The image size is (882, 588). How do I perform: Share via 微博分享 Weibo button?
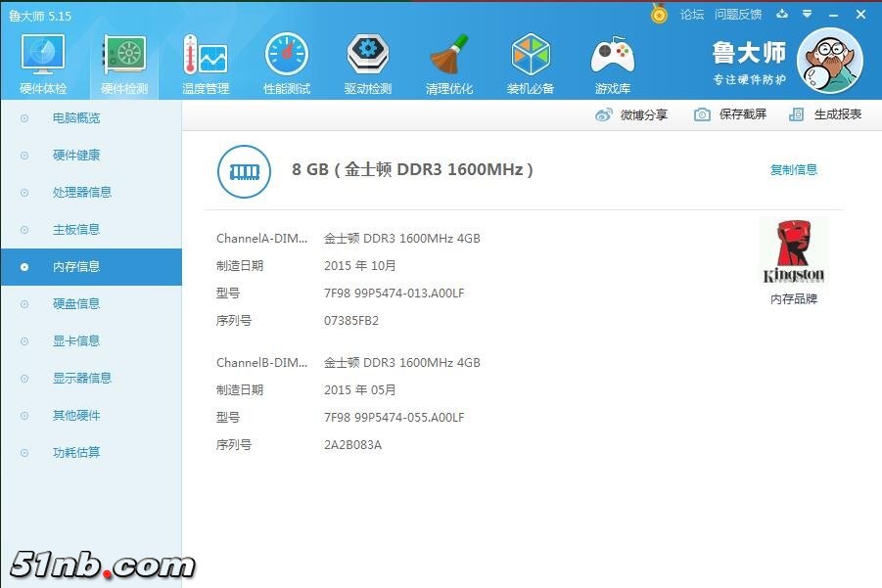[x=631, y=114]
